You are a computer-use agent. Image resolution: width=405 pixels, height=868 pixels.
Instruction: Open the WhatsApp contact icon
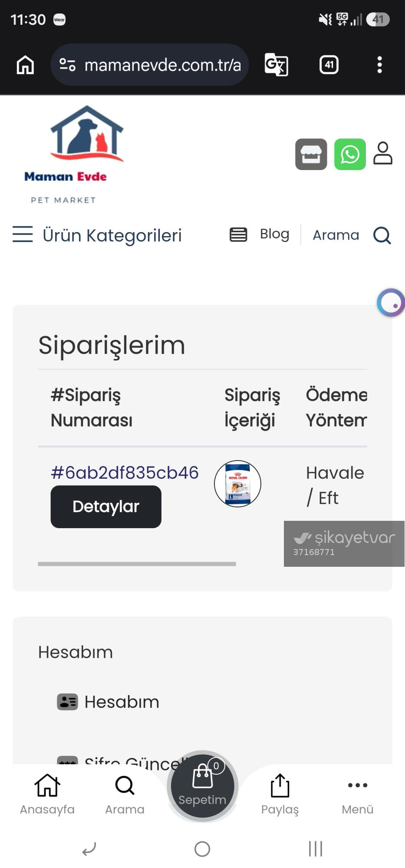[350, 155]
